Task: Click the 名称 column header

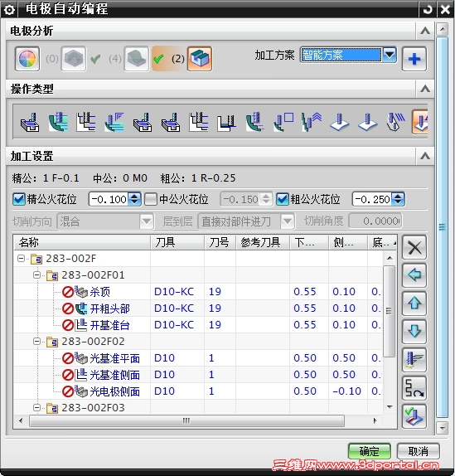Action: [82, 242]
